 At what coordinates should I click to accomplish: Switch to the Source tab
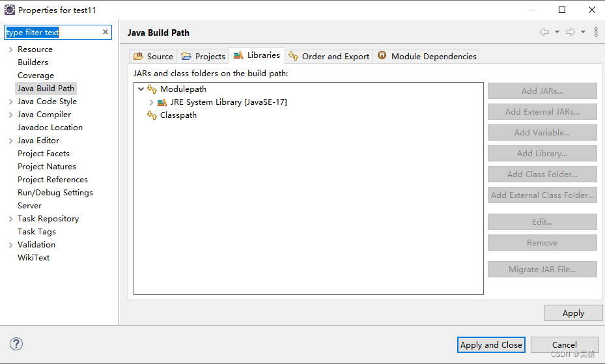pyautogui.click(x=153, y=56)
